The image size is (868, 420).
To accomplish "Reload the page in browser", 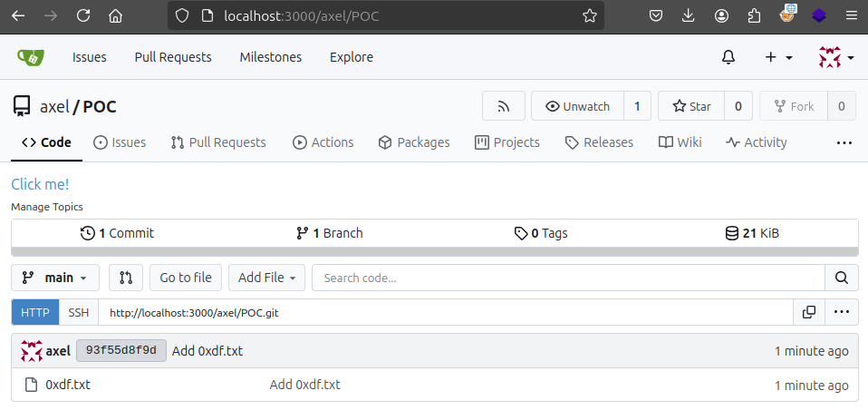I will click(x=83, y=15).
